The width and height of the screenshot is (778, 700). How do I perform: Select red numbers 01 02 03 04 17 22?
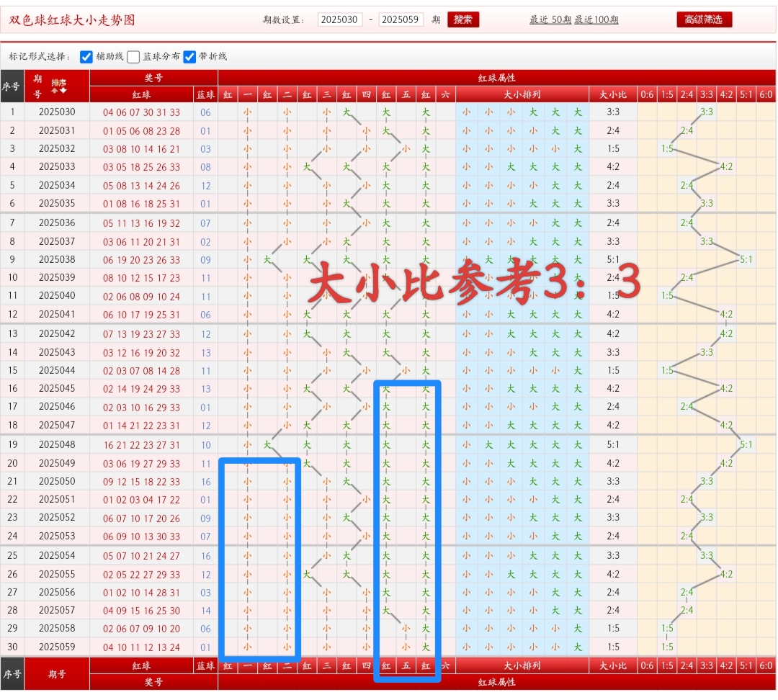coord(141,500)
